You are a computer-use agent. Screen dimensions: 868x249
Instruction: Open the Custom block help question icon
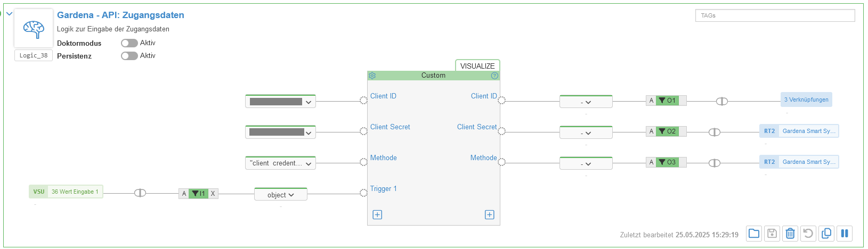(x=494, y=76)
